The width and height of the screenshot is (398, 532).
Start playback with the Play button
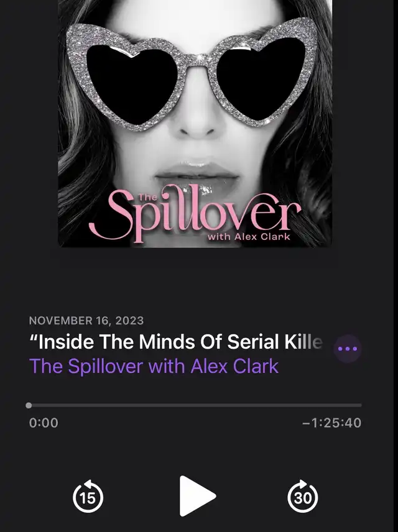tap(198, 496)
